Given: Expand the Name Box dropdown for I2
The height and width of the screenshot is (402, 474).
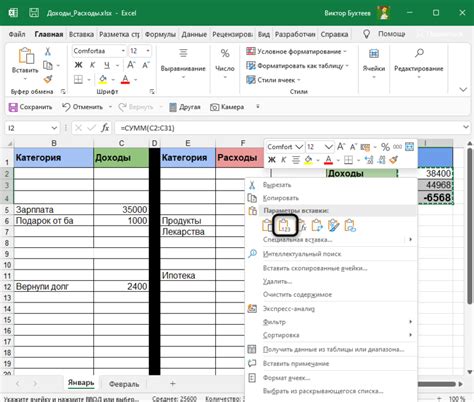Looking at the screenshot, I should click(x=54, y=128).
